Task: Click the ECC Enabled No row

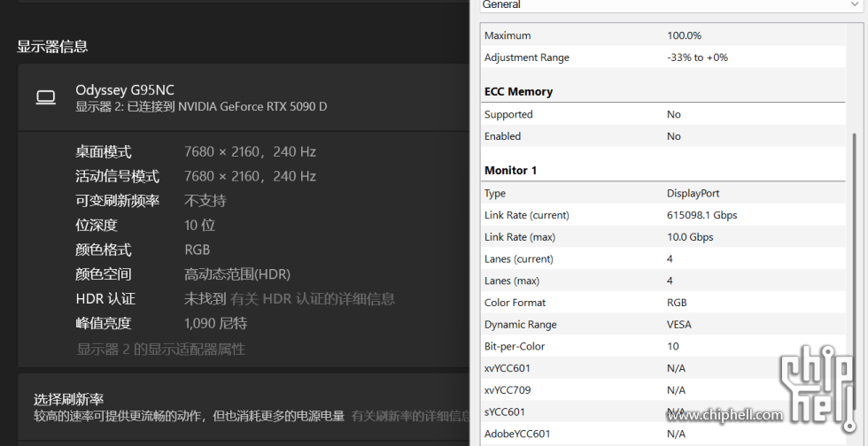Action: (x=663, y=136)
